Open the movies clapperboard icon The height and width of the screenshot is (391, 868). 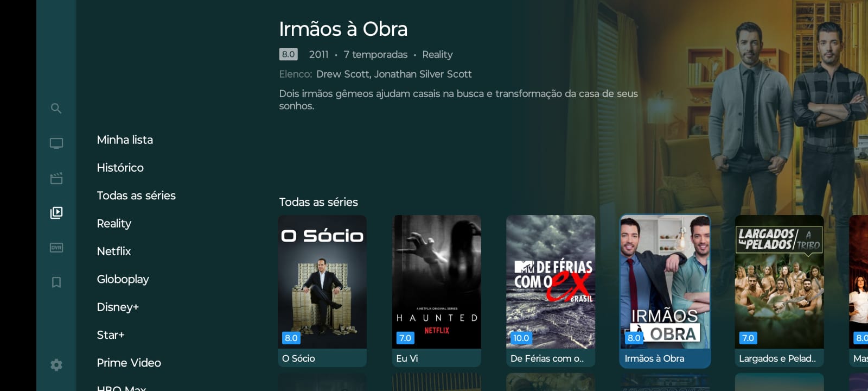[x=56, y=178]
